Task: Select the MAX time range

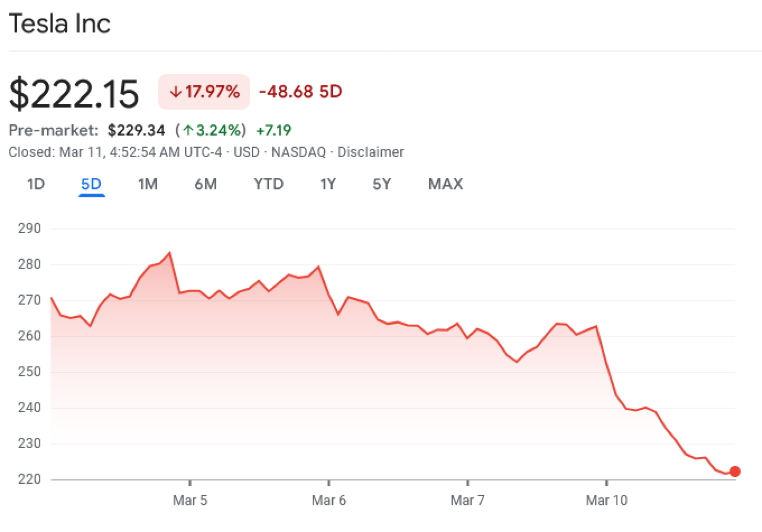Action: [445, 184]
